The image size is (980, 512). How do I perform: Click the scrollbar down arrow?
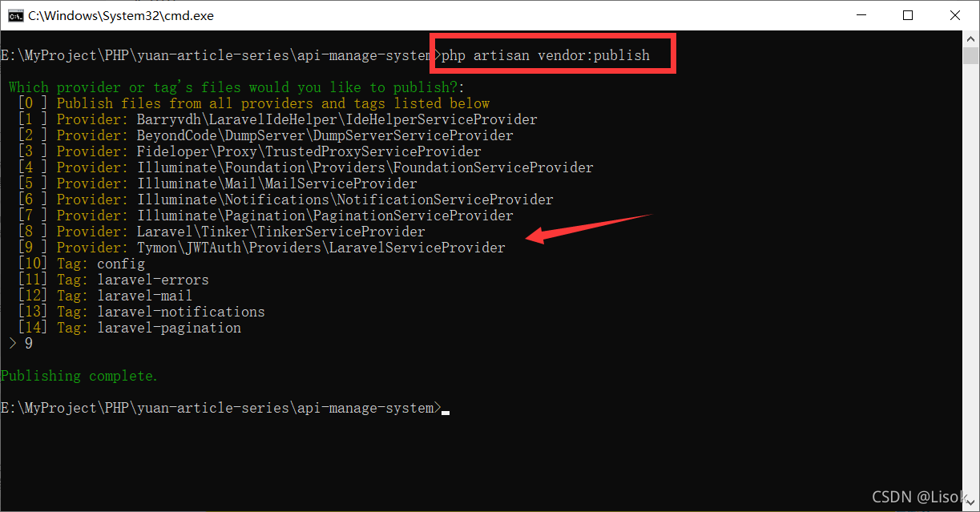point(971,503)
